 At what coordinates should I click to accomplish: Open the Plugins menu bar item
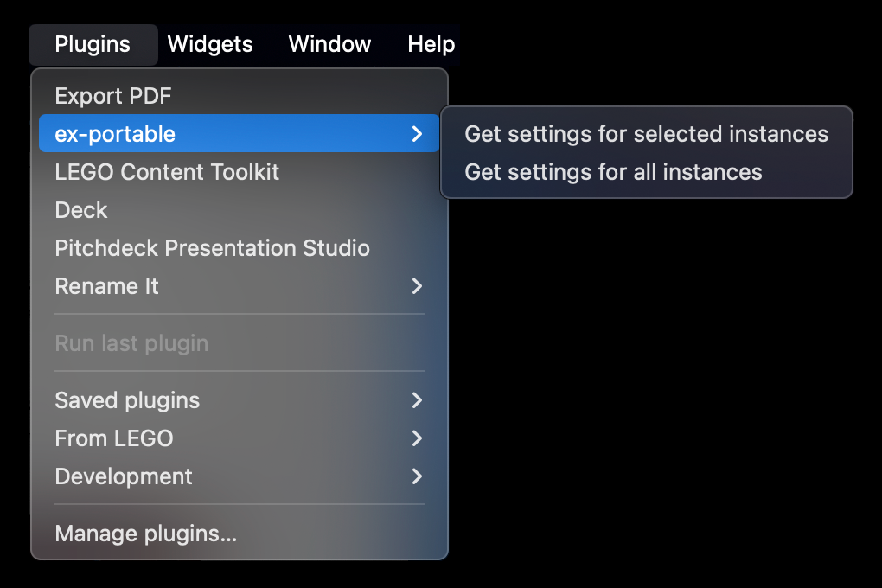click(x=93, y=44)
